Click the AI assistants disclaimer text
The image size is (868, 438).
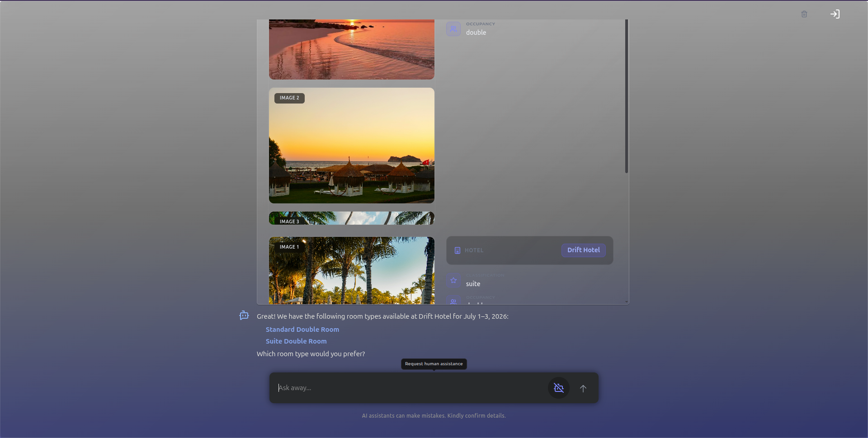[434, 416]
